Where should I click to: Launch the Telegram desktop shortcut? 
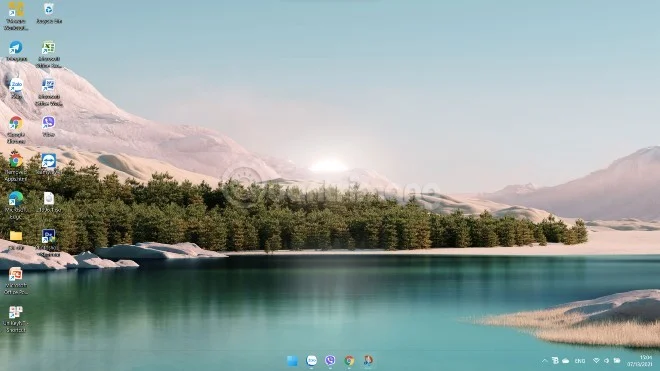[16, 51]
